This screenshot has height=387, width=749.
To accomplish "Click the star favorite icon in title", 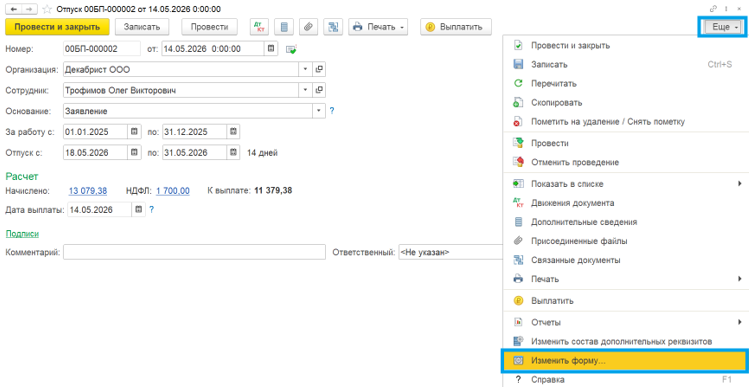I will pyautogui.click(x=47, y=9).
